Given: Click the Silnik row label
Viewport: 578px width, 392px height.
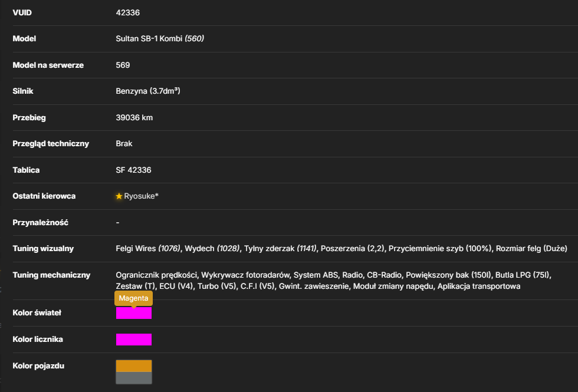Looking at the screenshot, I should click(x=23, y=91).
